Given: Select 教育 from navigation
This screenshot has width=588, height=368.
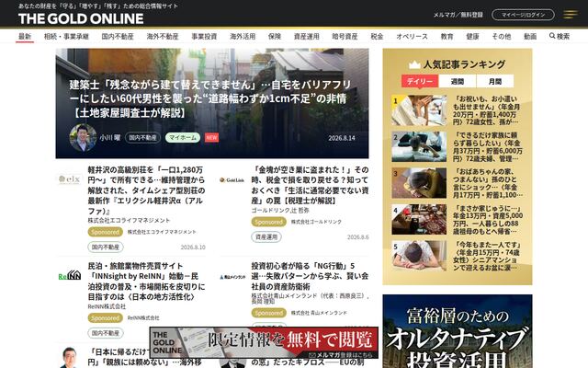Looking at the screenshot, I should (447, 37).
